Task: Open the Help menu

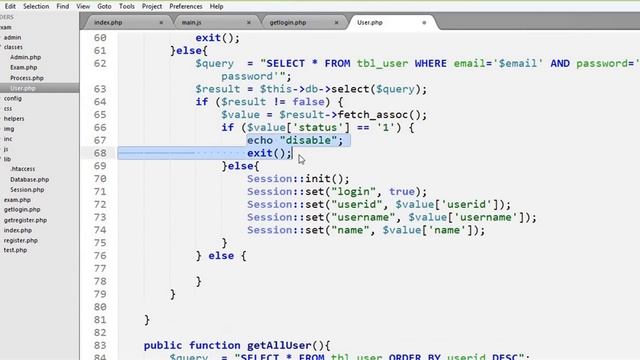Action: click(x=216, y=7)
